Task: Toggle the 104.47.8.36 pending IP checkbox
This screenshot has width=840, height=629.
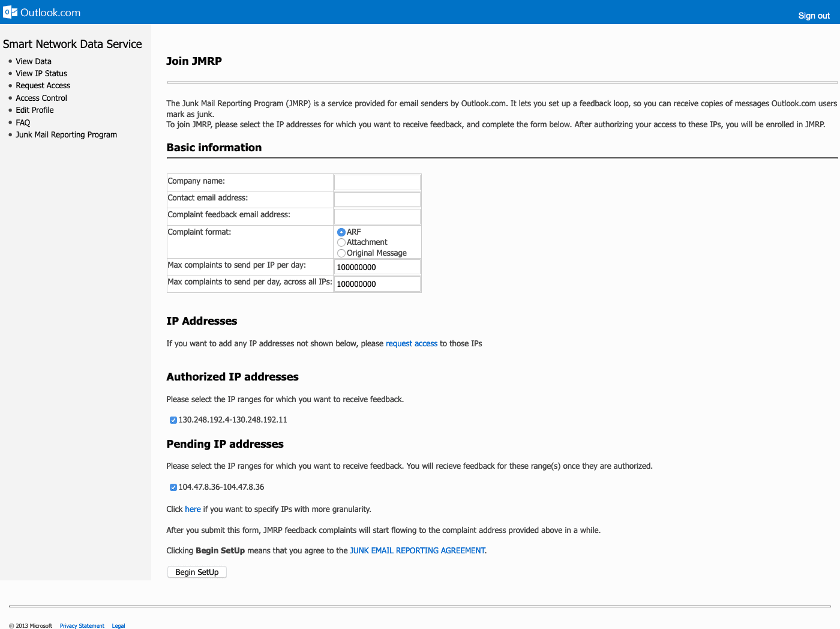Action: tap(173, 487)
